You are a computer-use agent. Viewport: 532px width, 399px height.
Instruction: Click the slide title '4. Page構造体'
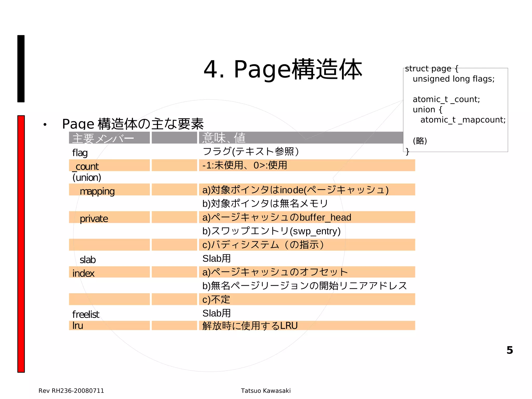tap(283, 69)
